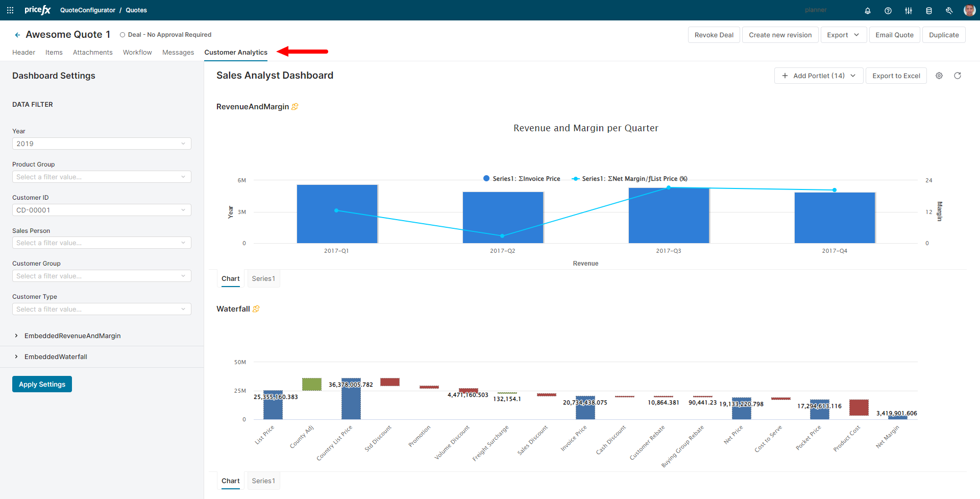Open dashboard settings gear icon
This screenshot has height=499, width=980.
pos(939,76)
